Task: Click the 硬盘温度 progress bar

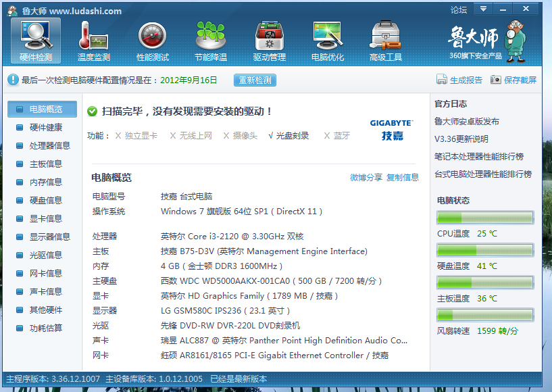Action: (x=485, y=250)
